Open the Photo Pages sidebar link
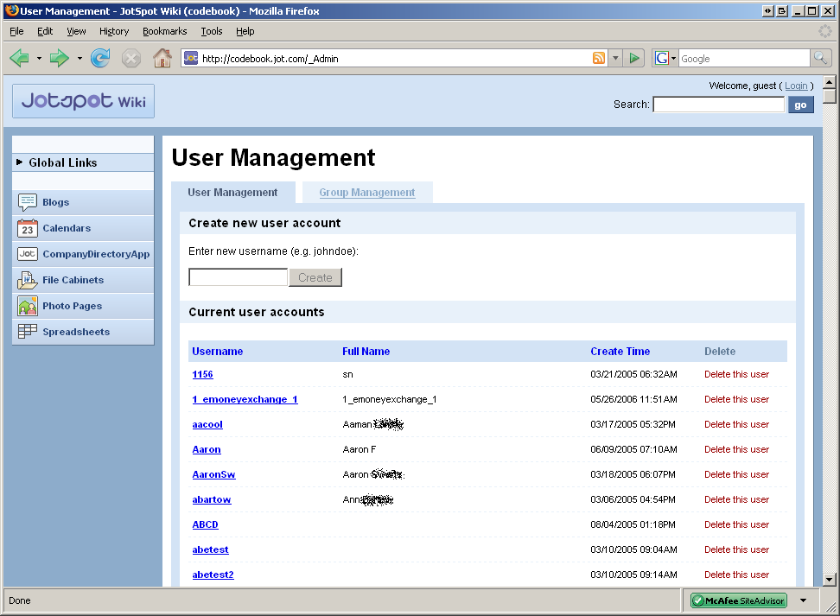Screen dimensions: 840x616 pos(73,306)
